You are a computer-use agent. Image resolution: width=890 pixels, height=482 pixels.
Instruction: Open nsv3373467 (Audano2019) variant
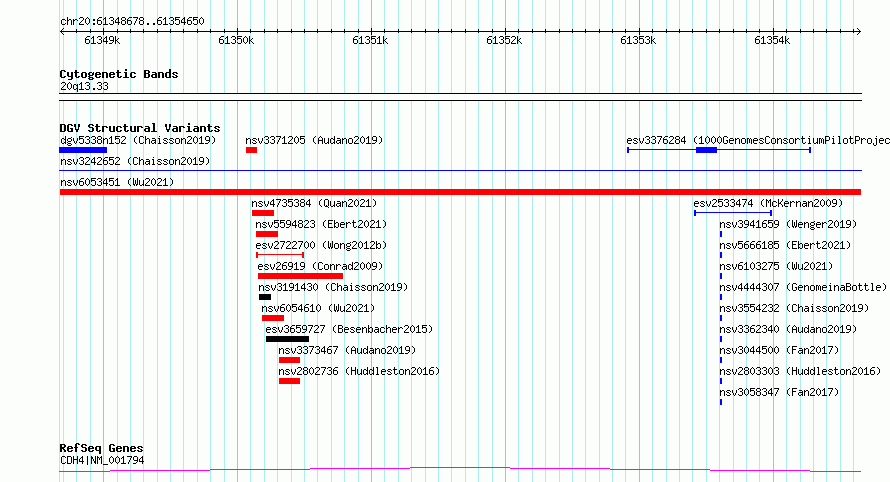347,350
